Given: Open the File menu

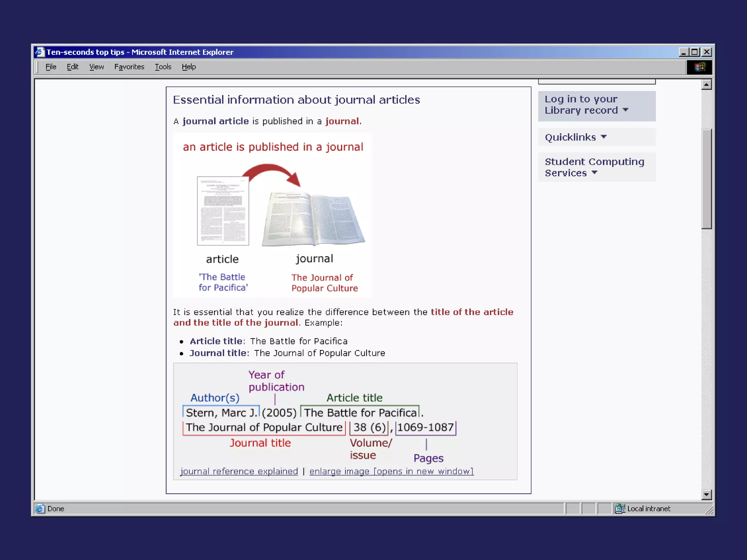Looking at the screenshot, I should (x=51, y=67).
